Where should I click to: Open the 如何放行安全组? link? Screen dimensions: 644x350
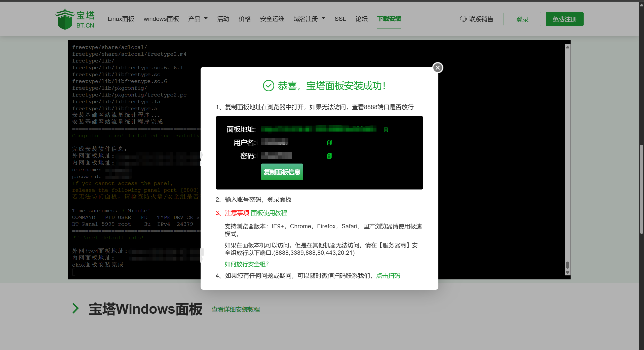click(246, 264)
